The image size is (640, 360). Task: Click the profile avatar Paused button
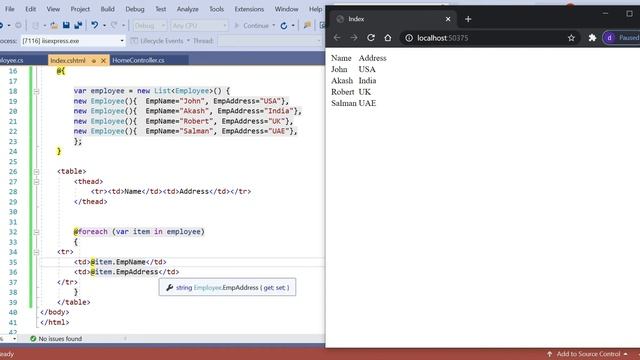tap(622, 38)
